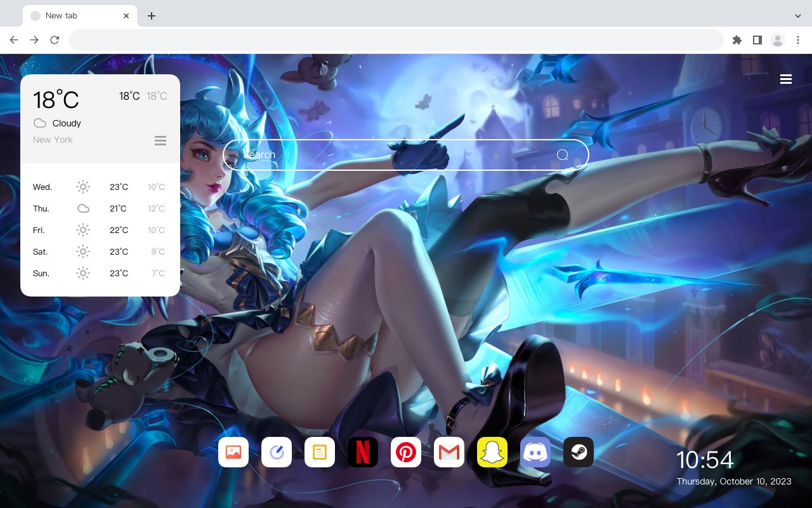The width and height of the screenshot is (812, 508).
Task: Click the 18°C current temperature
Action: tap(56, 100)
